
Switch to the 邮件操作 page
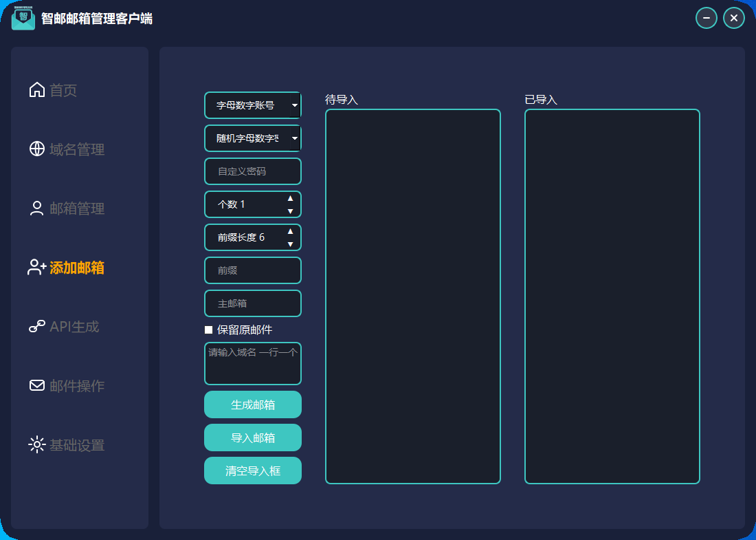click(x=76, y=386)
